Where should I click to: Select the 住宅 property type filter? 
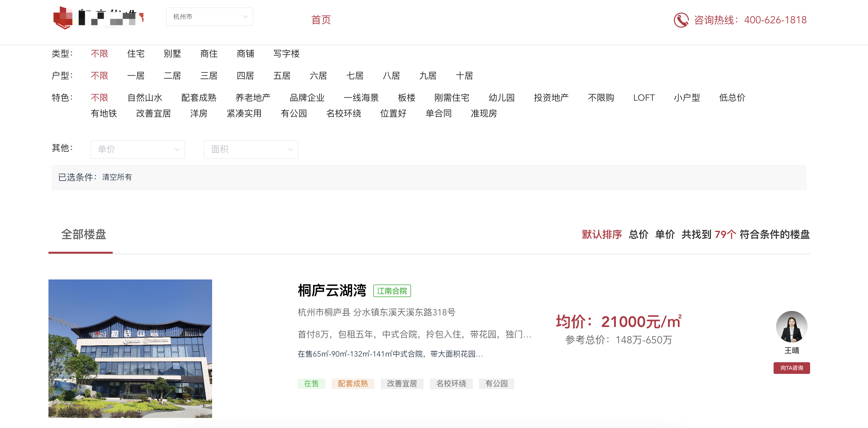(x=136, y=53)
